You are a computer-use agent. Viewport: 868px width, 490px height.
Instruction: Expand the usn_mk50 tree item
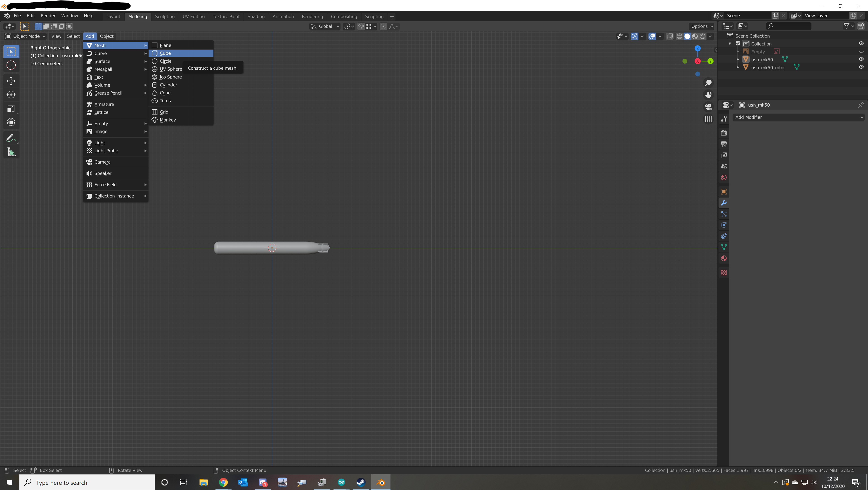738,60
